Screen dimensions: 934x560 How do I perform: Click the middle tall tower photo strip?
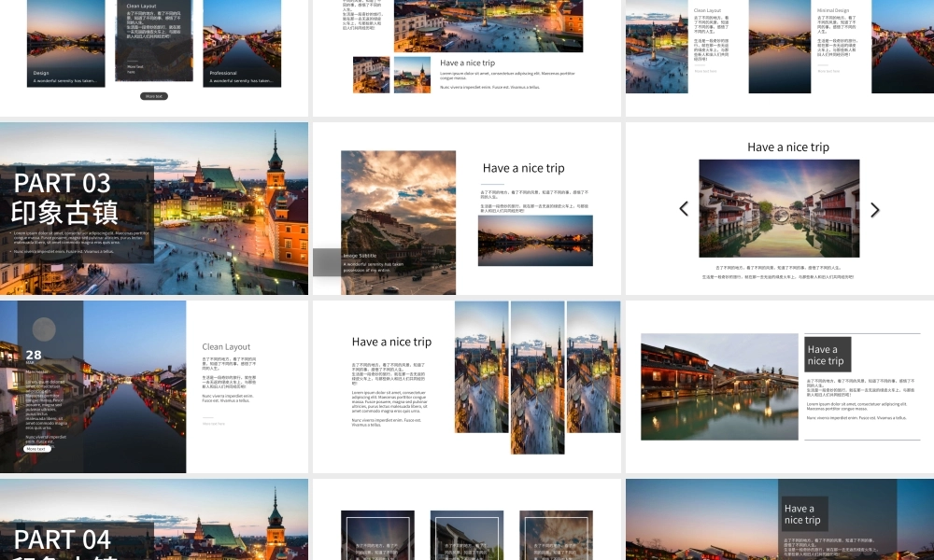click(x=537, y=377)
